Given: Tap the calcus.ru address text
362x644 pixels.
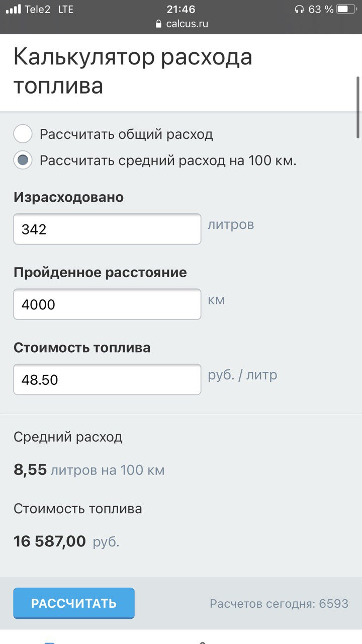Looking at the screenshot, I should pyautogui.click(x=187, y=24).
